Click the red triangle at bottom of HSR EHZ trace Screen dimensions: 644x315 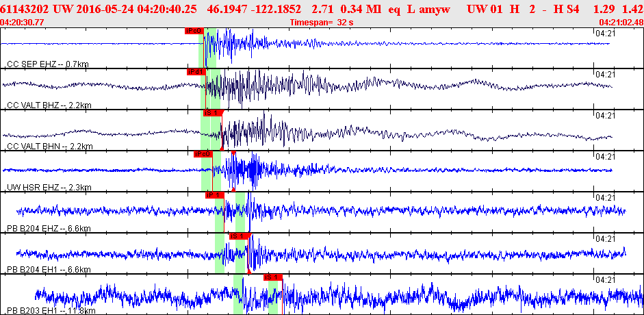(233, 189)
